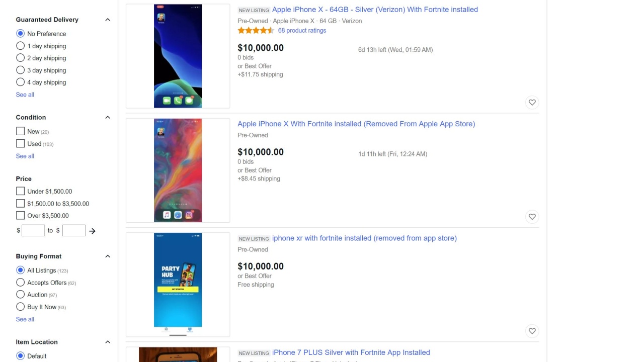Collapse the Condition filter section
Image resolution: width=644 pixels, height=362 pixels.
[107, 117]
